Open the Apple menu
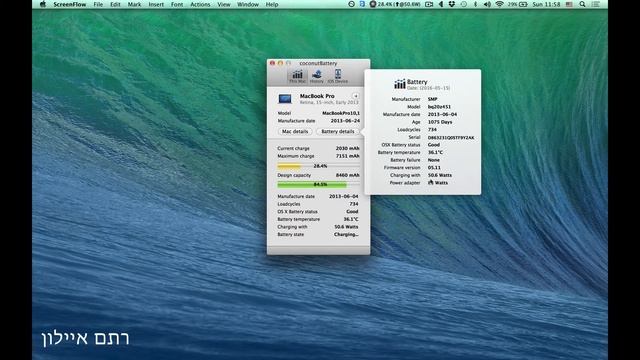 pyautogui.click(x=43, y=4)
